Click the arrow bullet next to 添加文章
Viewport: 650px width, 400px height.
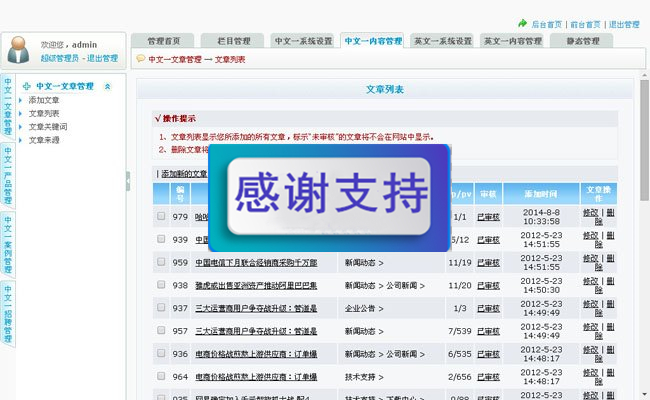[x=20, y=100]
